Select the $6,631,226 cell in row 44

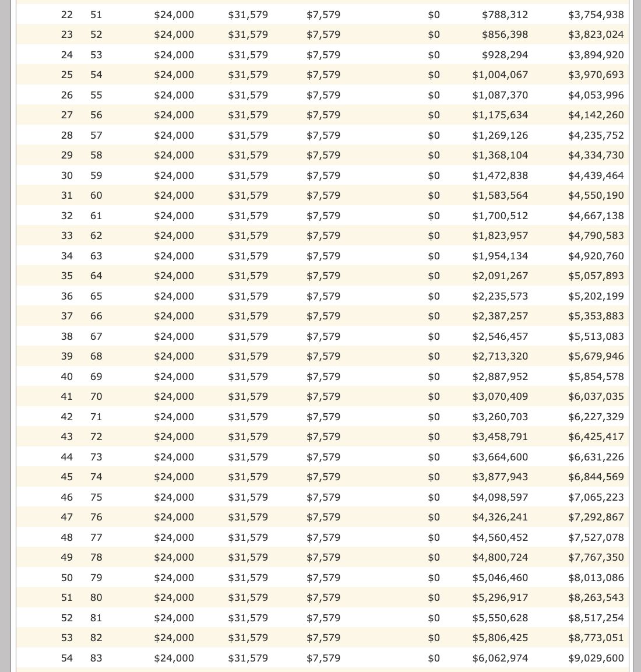click(596, 458)
